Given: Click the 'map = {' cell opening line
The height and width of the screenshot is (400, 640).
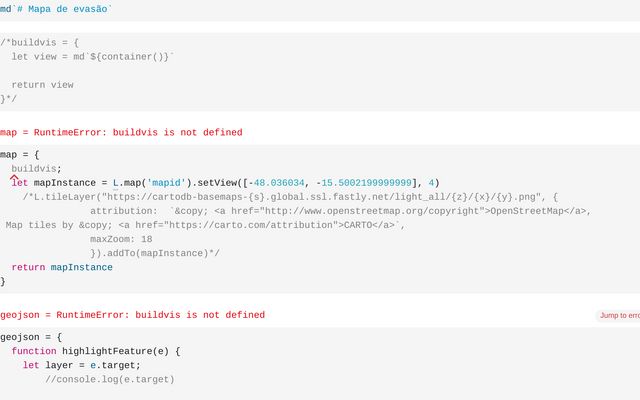Looking at the screenshot, I should click(x=20, y=155).
